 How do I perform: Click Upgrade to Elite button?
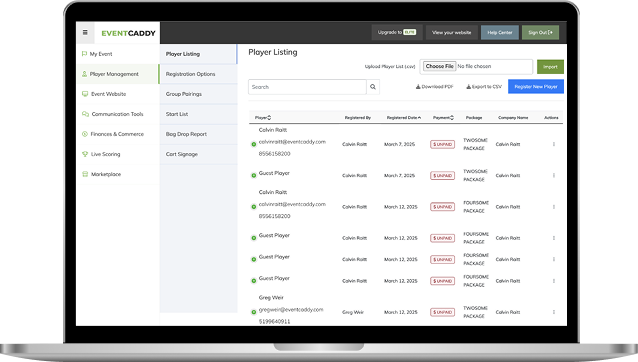click(397, 32)
